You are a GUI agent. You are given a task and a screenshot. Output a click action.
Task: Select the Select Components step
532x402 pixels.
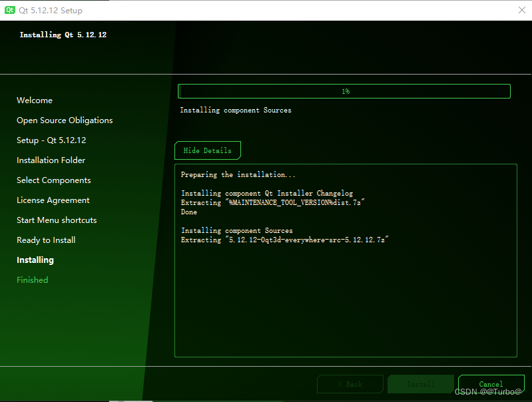point(54,180)
